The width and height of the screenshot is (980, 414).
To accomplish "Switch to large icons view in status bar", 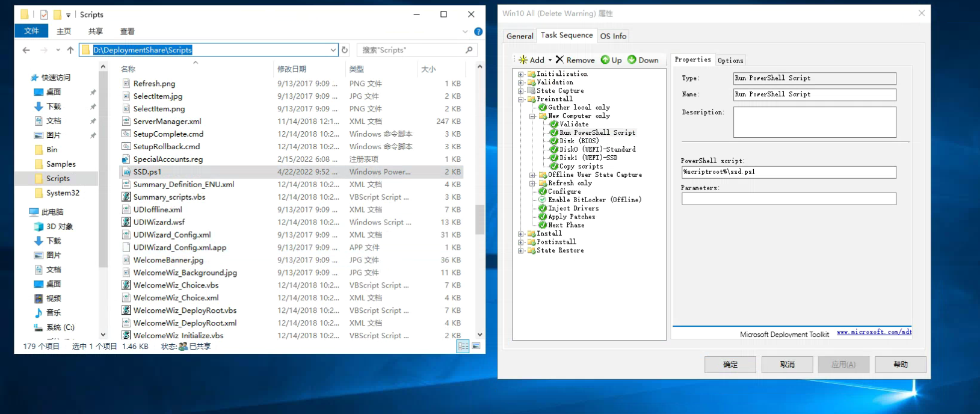I will pyautogui.click(x=476, y=346).
